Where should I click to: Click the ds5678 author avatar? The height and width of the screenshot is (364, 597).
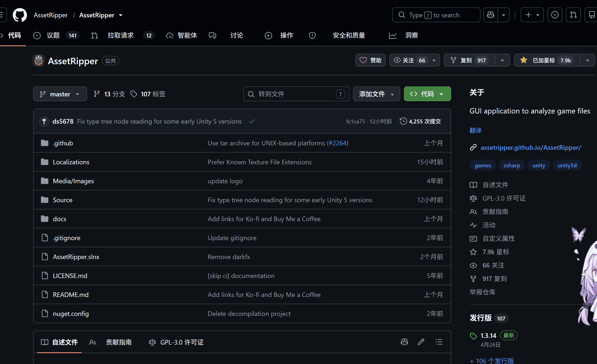click(x=44, y=121)
